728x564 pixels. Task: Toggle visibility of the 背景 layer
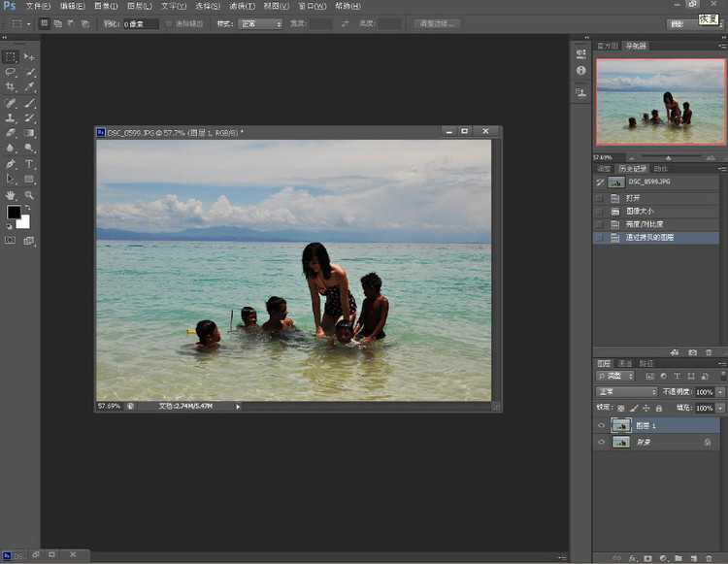[x=602, y=443]
